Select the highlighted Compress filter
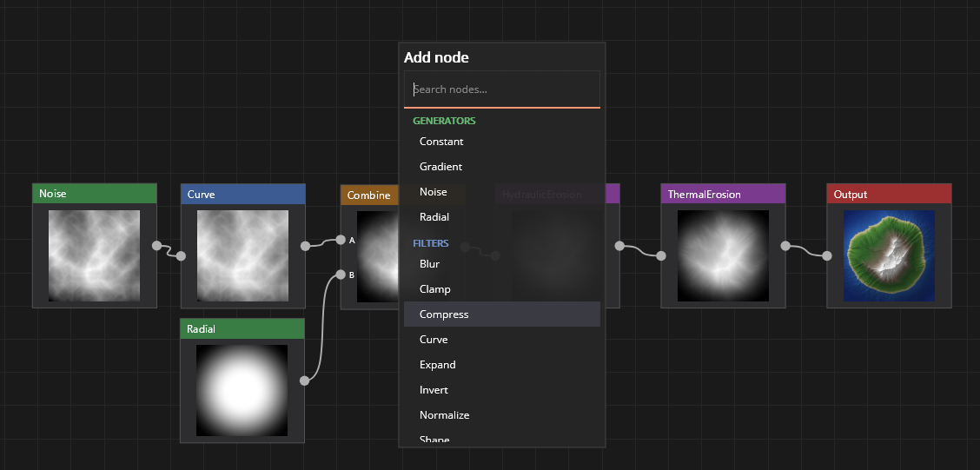Viewport: 980px width, 470px height. click(x=502, y=314)
